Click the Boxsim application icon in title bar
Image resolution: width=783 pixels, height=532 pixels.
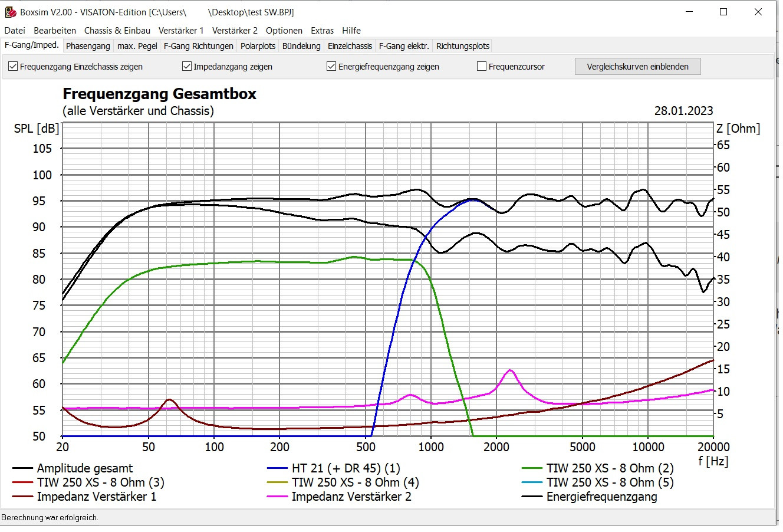(10, 12)
